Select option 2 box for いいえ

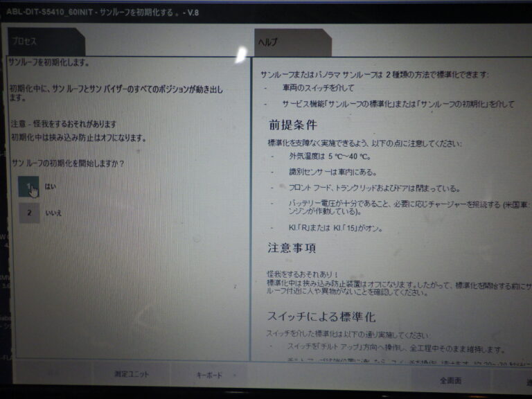(x=29, y=213)
